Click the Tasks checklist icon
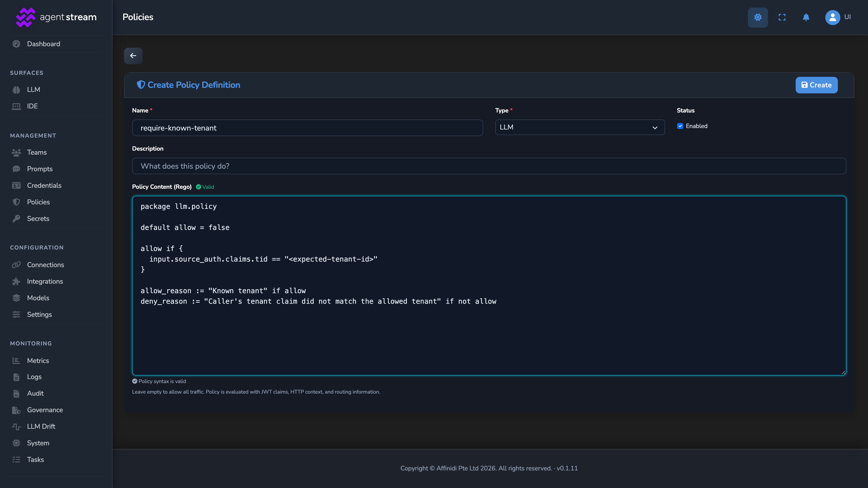This screenshot has height=488, width=868. point(16,459)
